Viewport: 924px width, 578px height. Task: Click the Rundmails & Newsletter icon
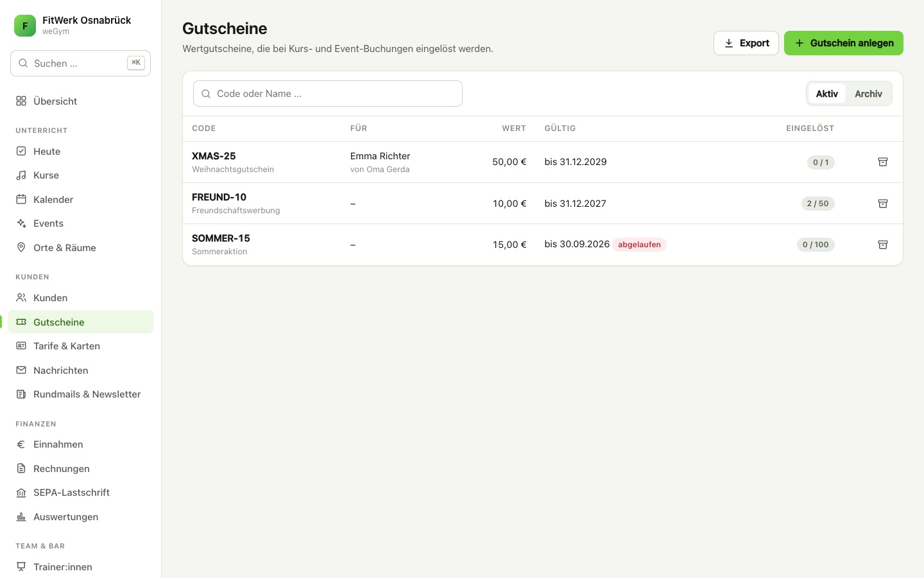[x=21, y=394]
